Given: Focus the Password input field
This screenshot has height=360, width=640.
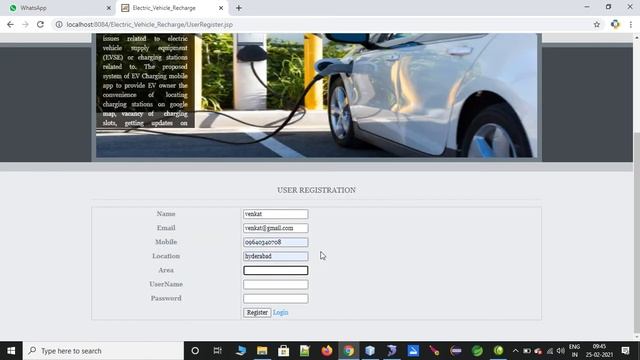Looking at the screenshot, I should tap(276, 298).
